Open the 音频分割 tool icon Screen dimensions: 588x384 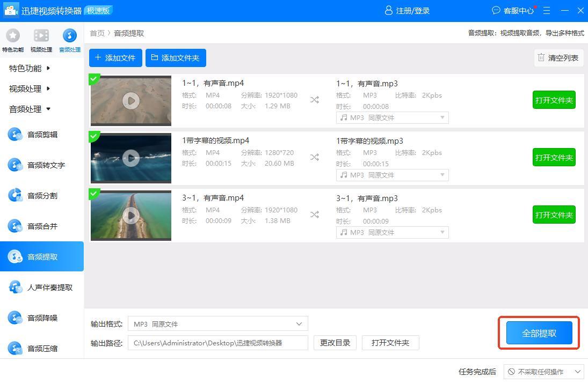15,195
